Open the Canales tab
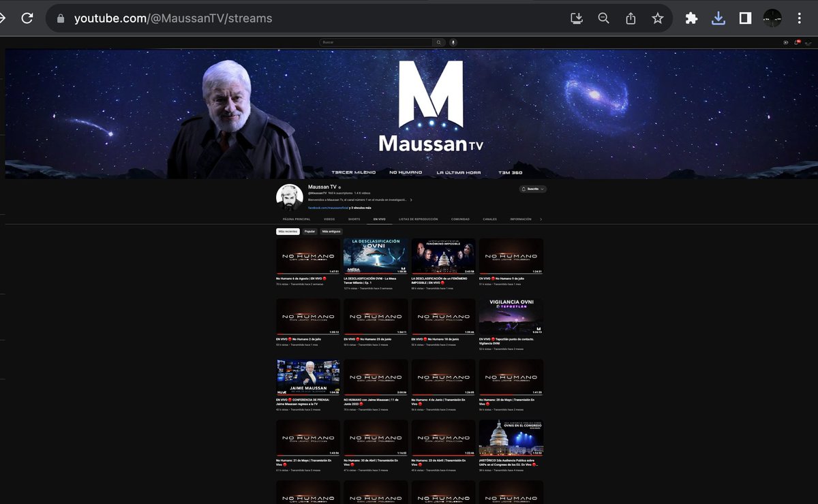Screen dimensions: 818x504 [x=489, y=219]
